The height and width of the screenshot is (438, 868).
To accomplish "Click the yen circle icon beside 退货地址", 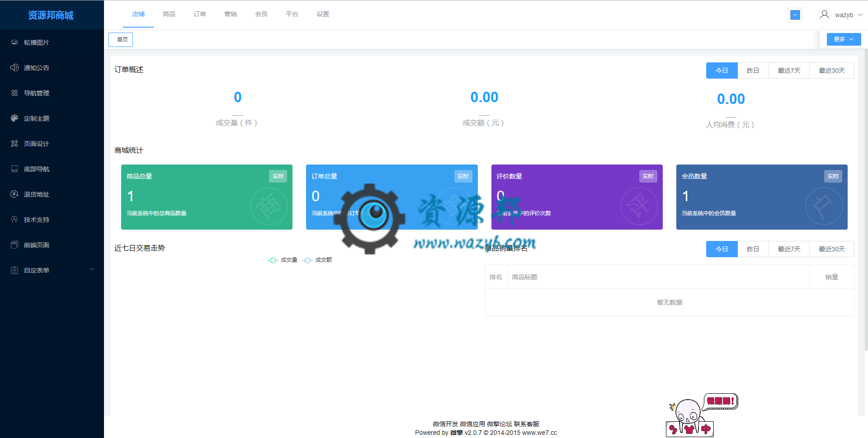I will coord(14,194).
